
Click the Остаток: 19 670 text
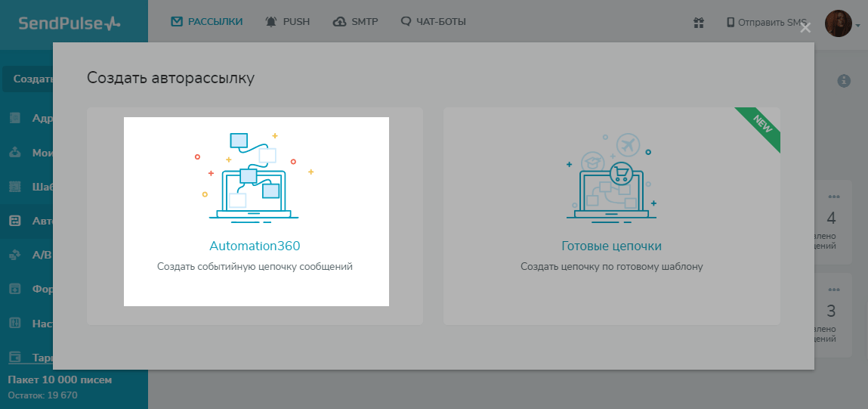42,395
